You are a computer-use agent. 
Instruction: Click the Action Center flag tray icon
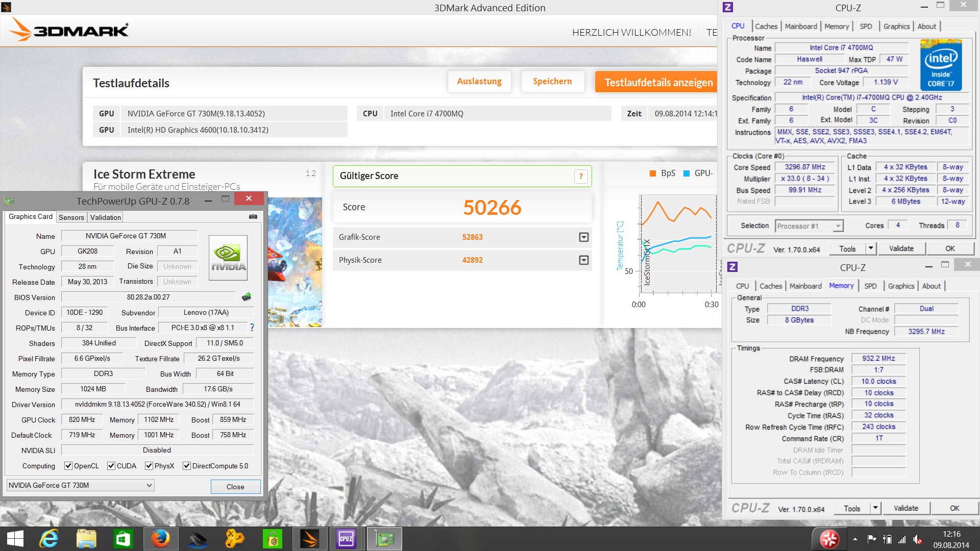(x=872, y=539)
